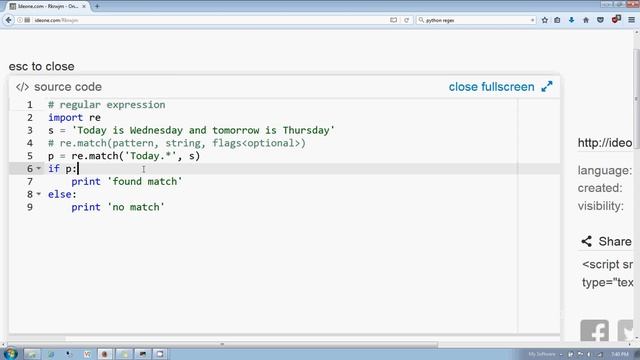Click the source code brackets icon
This screenshot has width=640, height=360.
click(22, 87)
